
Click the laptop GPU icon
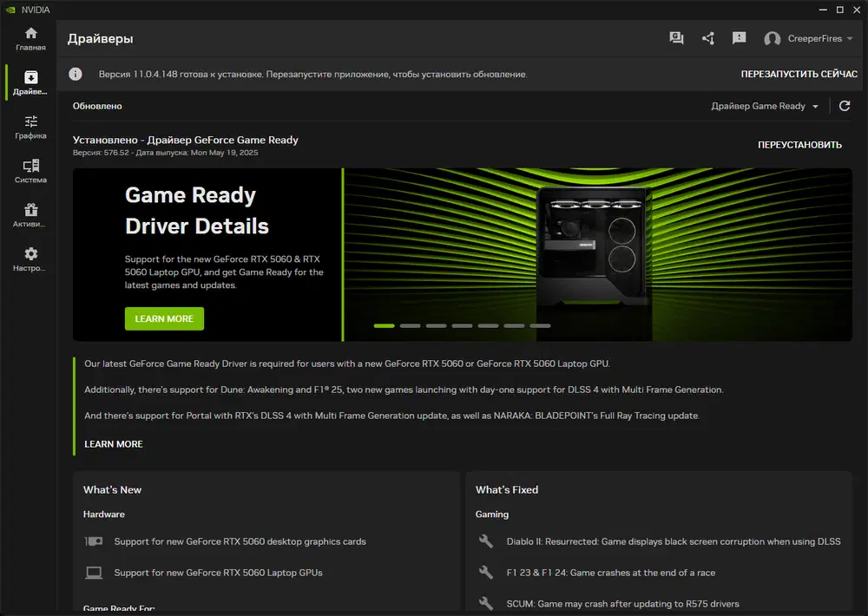pos(94,573)
